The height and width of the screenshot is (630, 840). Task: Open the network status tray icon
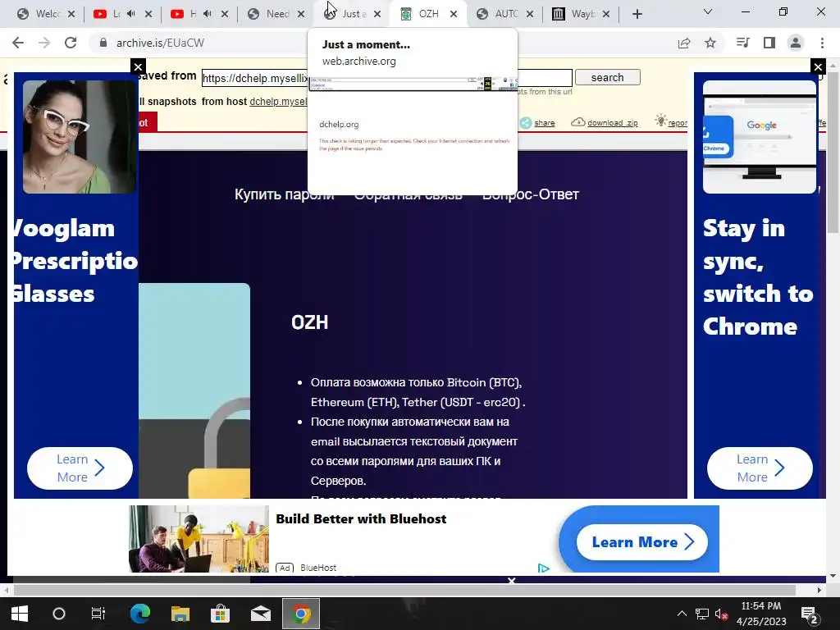coord(702,614)
